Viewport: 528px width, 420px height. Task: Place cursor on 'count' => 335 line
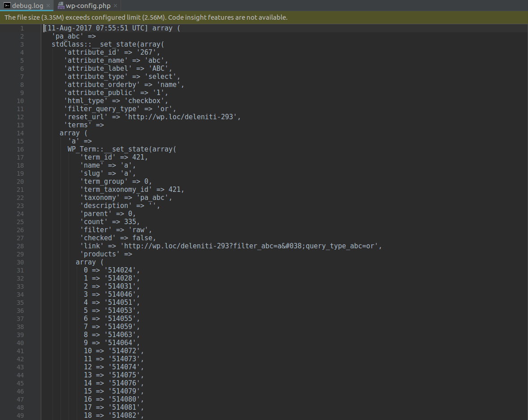(x=110, y=222)
